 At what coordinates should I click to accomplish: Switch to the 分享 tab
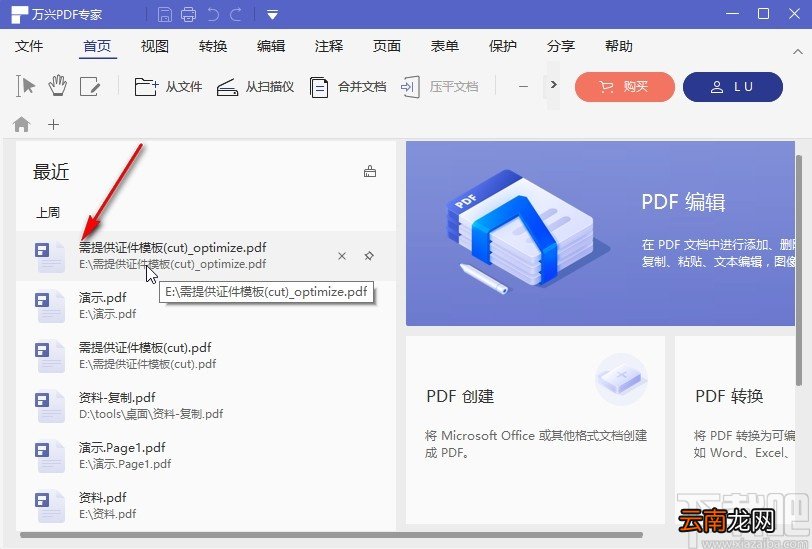tap(561, 46)
